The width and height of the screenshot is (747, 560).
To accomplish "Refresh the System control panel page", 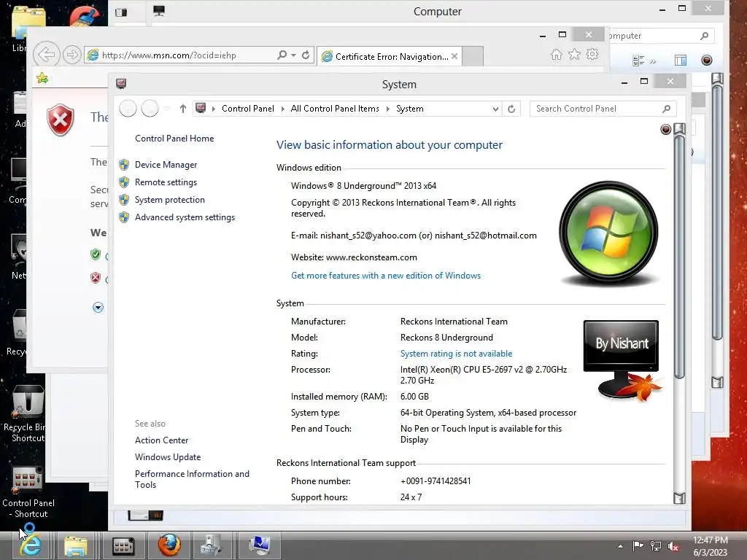I will click(x=511, y=109).
